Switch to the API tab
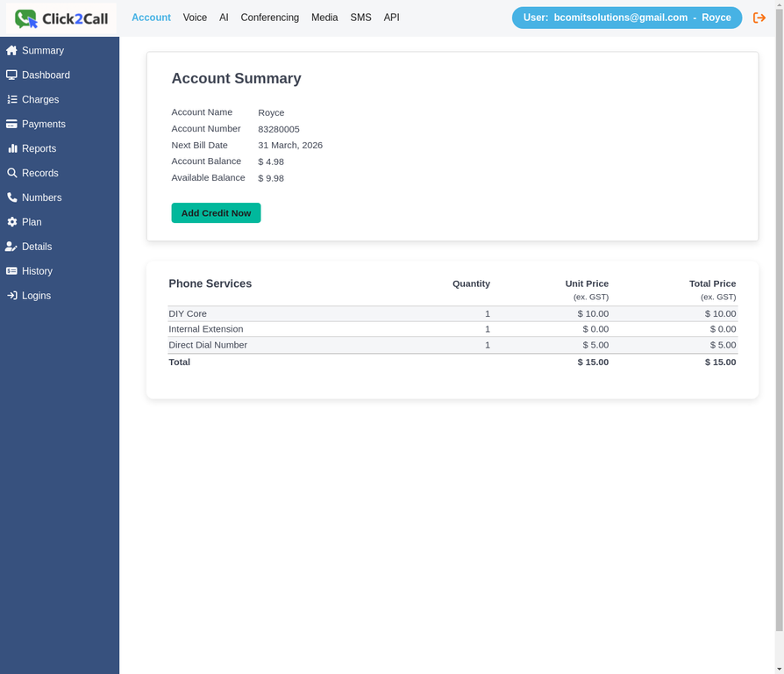 [391, 18]
